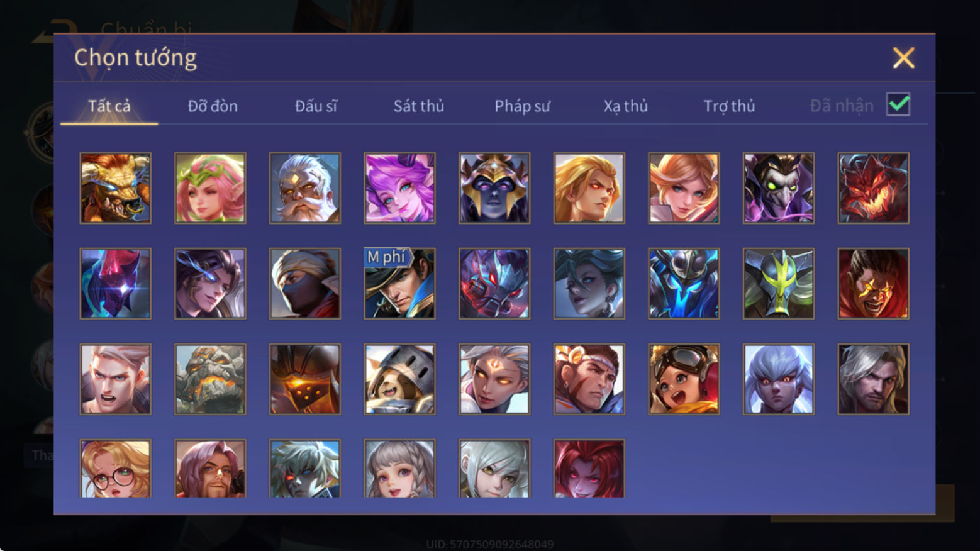The height and width of the screenshot is (551, 980).
Task: Toggle the 'Đã nhận' checkbox
Action: (x=898, y=104)
